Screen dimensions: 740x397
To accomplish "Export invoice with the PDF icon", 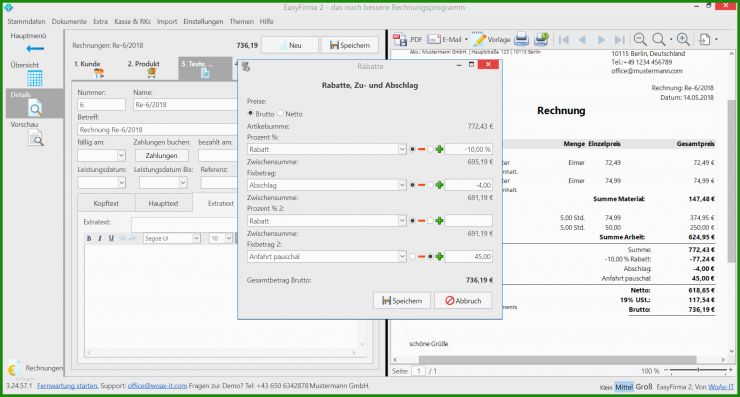I will coord(400,40).
